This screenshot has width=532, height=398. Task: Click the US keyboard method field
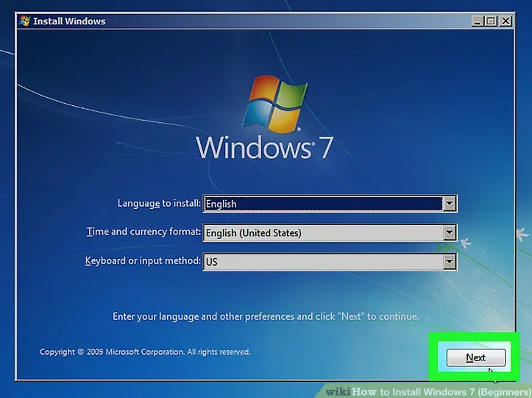click(322, 262)
